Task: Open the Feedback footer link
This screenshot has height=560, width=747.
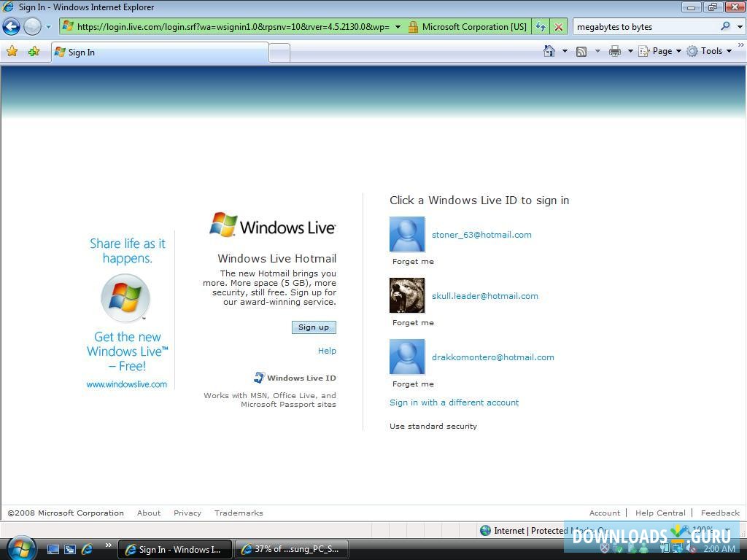Action: click(x=720, y=513)
